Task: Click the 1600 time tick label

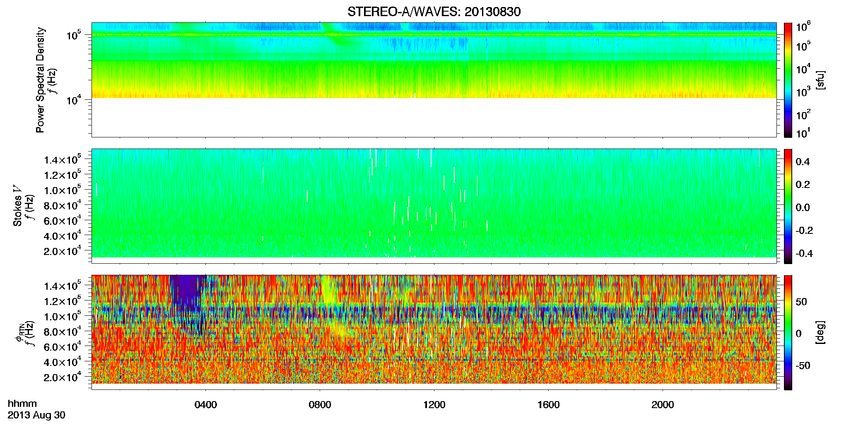Action: click(548, 405)
